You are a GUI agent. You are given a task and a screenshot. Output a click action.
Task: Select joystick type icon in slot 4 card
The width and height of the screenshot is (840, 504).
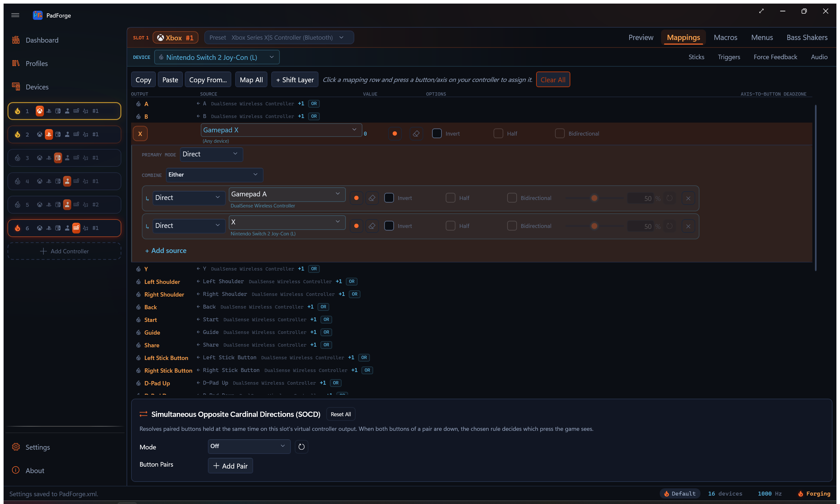point(67,181)
